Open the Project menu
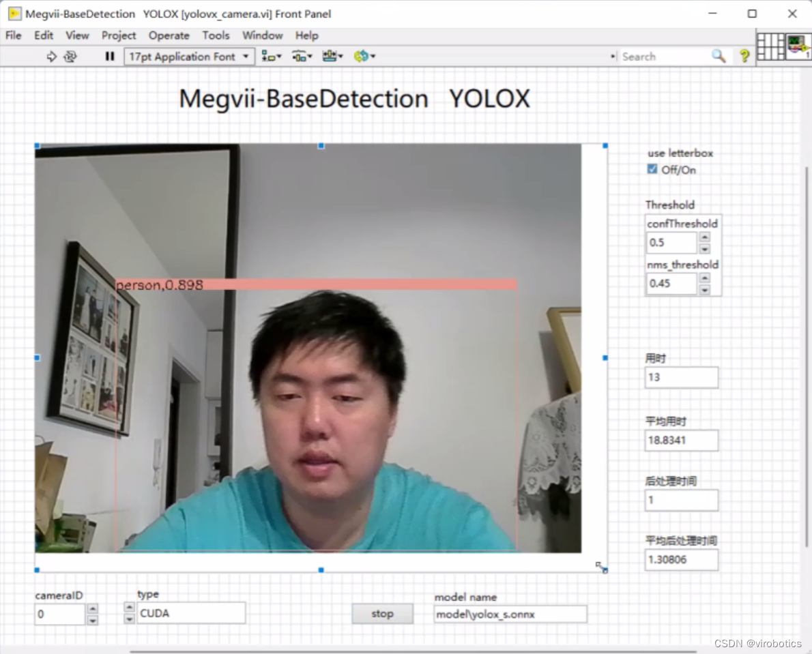 tap(119, 35)
